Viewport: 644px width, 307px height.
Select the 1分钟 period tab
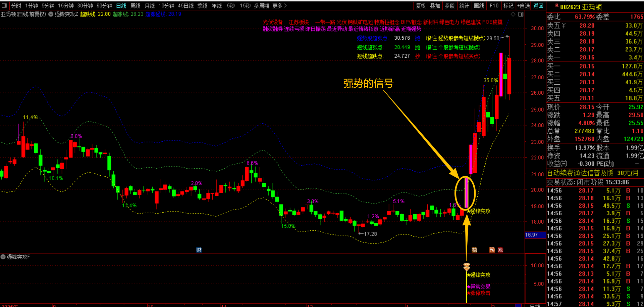click(x=32, y=6)
